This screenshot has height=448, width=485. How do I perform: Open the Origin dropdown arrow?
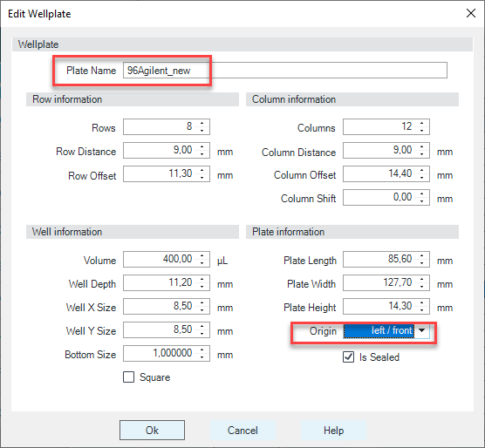coord(421,330)
